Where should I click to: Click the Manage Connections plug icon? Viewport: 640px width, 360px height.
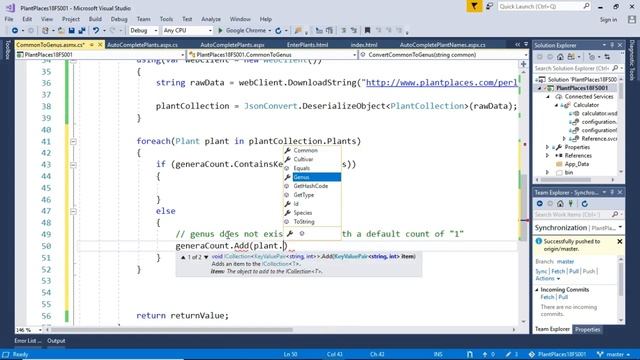click(x=571, y=204)
